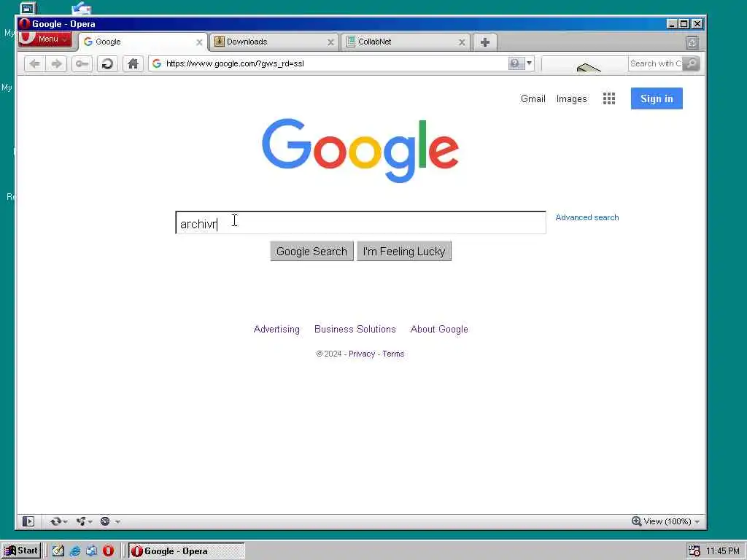Click the system tray scheduler icon
This screenshot has height=560, width=747.
694,551
